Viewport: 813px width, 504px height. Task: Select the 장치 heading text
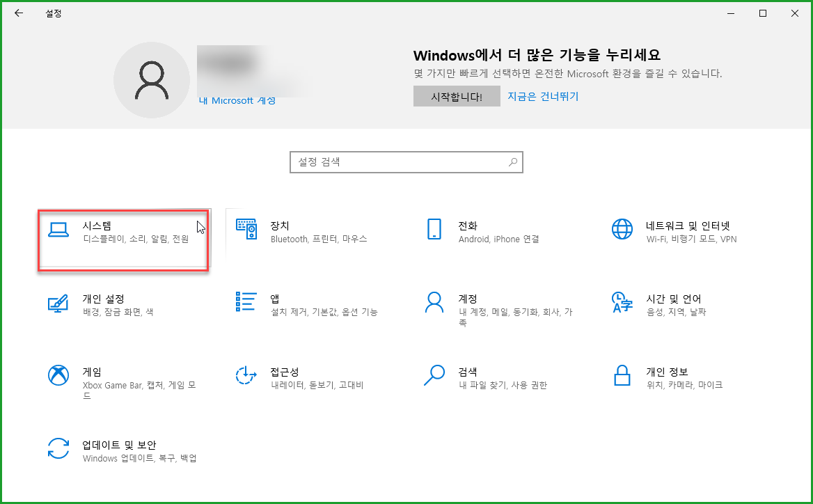point(280,226)
